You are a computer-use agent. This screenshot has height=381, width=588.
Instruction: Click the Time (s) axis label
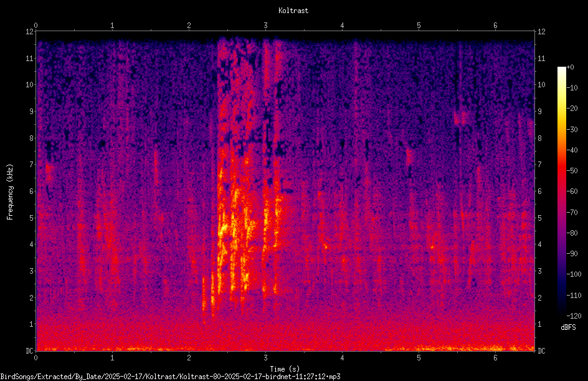(285, 369)
